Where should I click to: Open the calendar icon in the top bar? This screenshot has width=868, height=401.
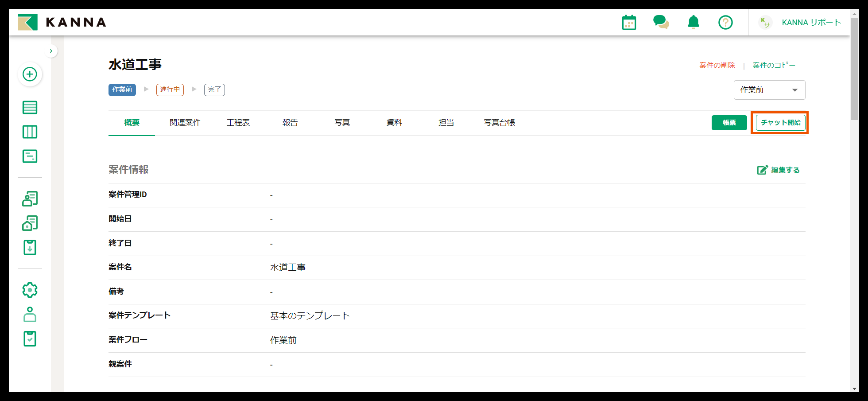[629, 22]
